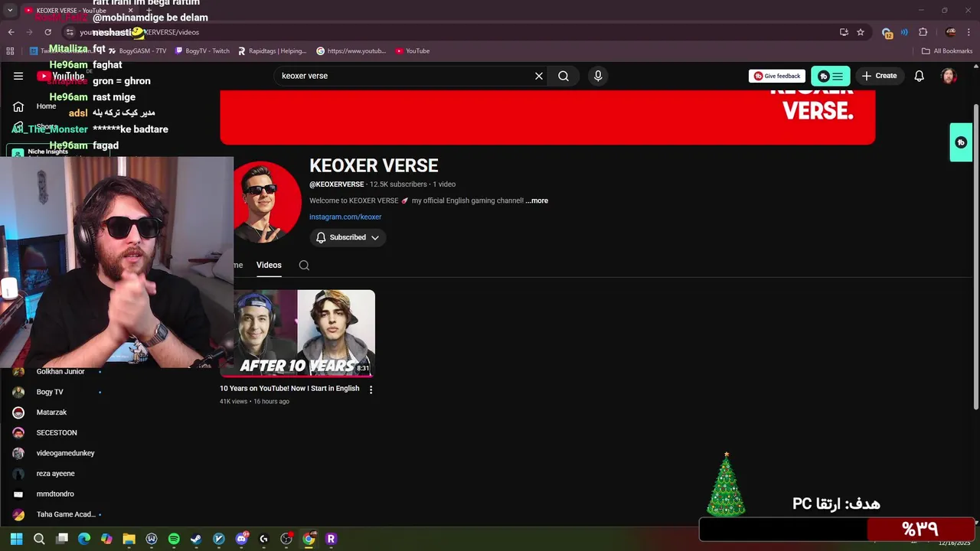The height and width of the screenshot is (551, 980).
Task: Open the video's three-dot action menu
Action: [x=371, y=390]
